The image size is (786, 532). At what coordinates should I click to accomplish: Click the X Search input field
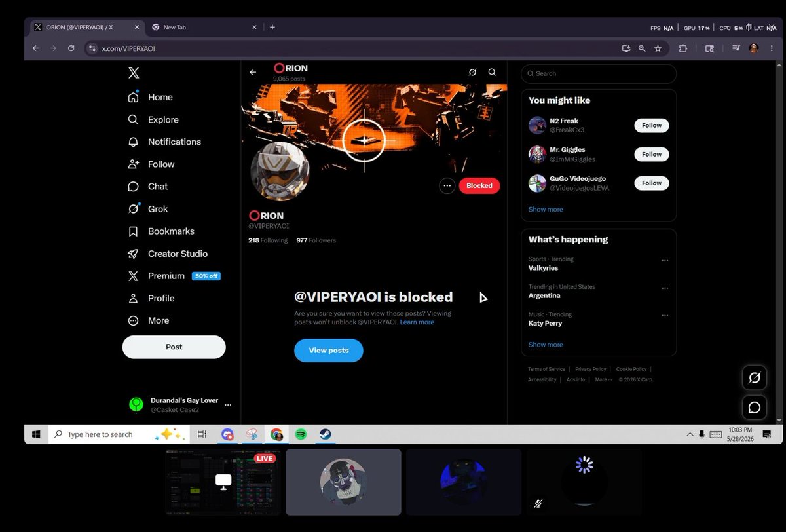click(x=599, y=73)
